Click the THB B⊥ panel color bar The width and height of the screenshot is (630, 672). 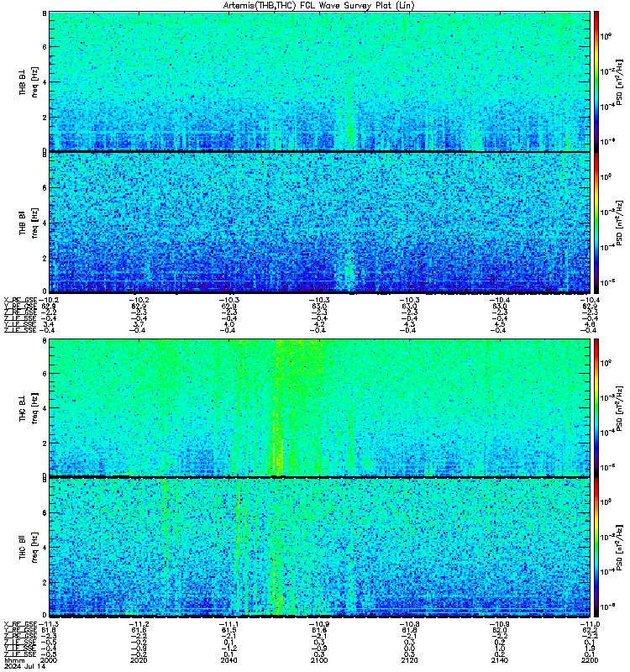pos(596,81)
